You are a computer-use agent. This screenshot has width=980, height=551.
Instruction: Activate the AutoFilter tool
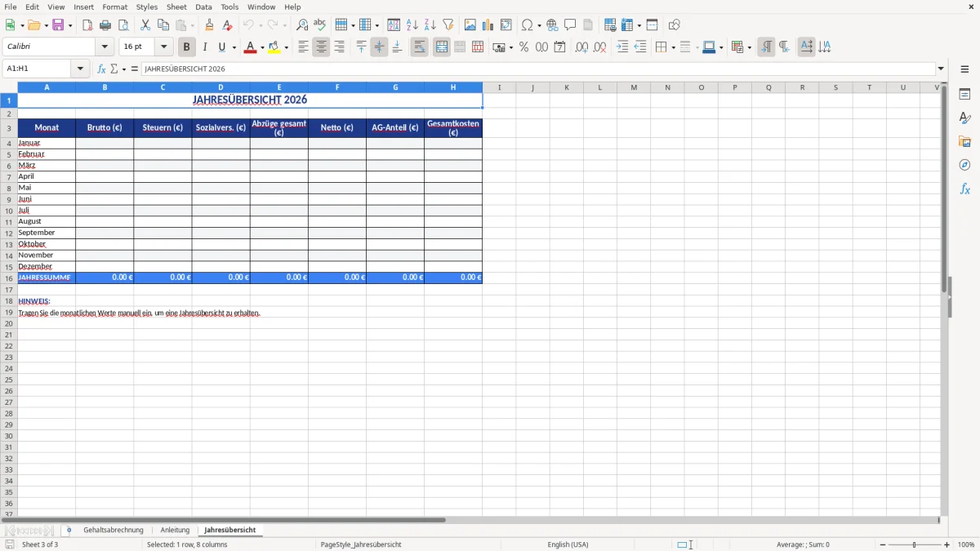[x=447, y=24]
